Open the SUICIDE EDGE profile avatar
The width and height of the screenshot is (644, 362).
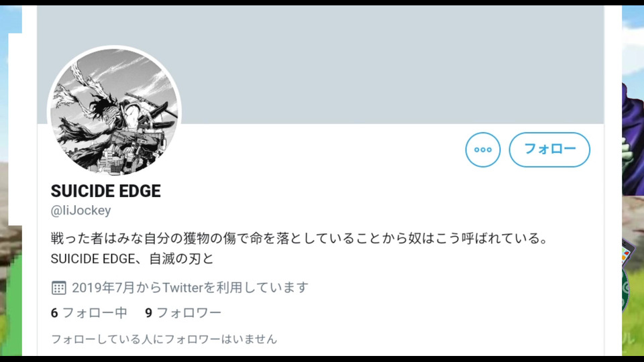point(114,112)
